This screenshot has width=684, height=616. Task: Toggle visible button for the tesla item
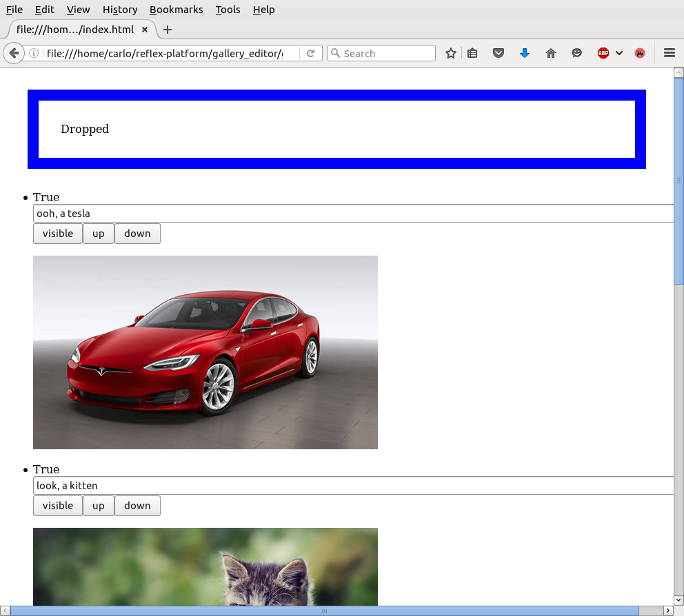(x=58, y=234)
